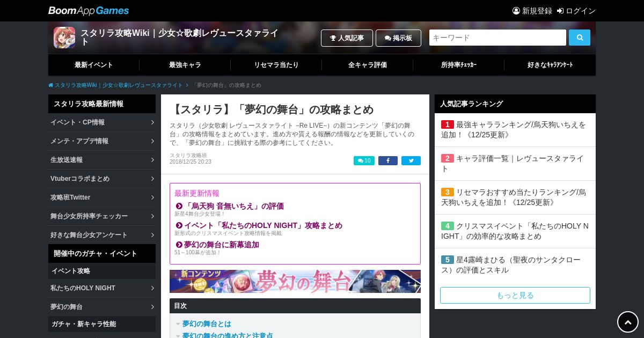
Task: Click the rank 3 badge in ranking
Action: (x=448, y=192)
